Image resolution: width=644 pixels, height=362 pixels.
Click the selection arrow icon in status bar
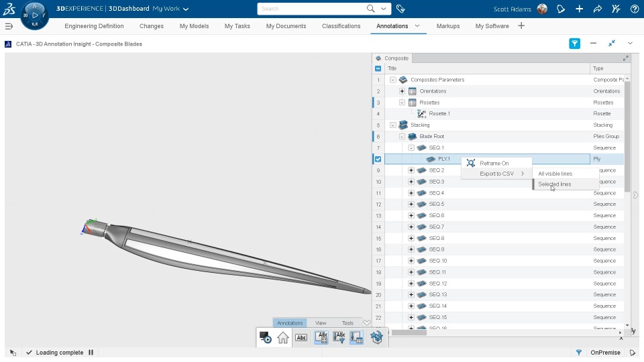13,353
